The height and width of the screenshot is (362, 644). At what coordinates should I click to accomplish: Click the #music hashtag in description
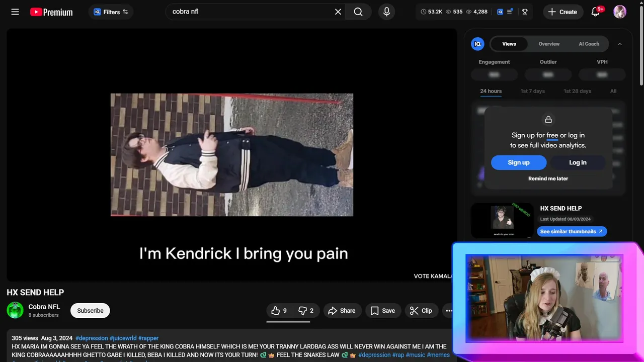415,355
